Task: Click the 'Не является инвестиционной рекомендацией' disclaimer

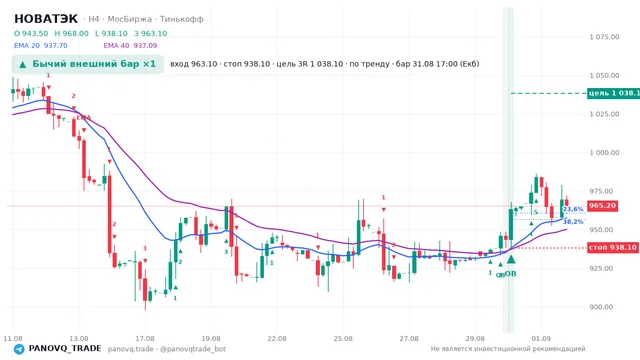Action: (x=508, y=349)
